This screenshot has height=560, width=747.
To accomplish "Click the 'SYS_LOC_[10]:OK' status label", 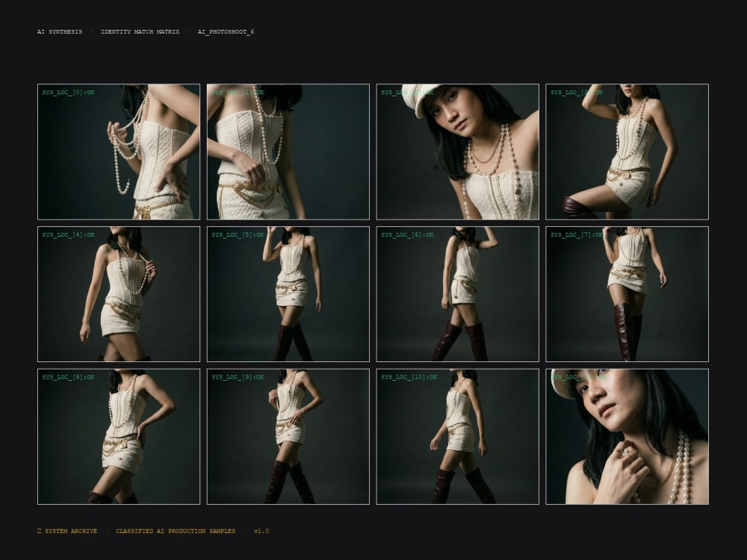I will coord(409,377).
